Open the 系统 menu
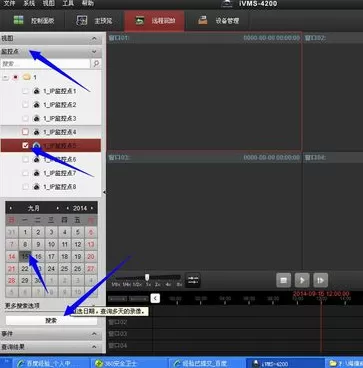The width and height of the screenshot is (363, 368). coord(29,3)
